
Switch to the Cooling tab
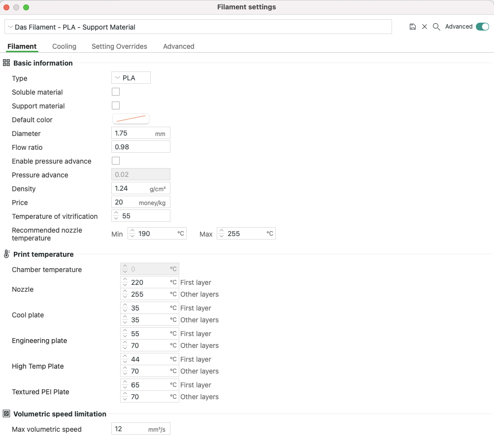click(x=64, y=46)
